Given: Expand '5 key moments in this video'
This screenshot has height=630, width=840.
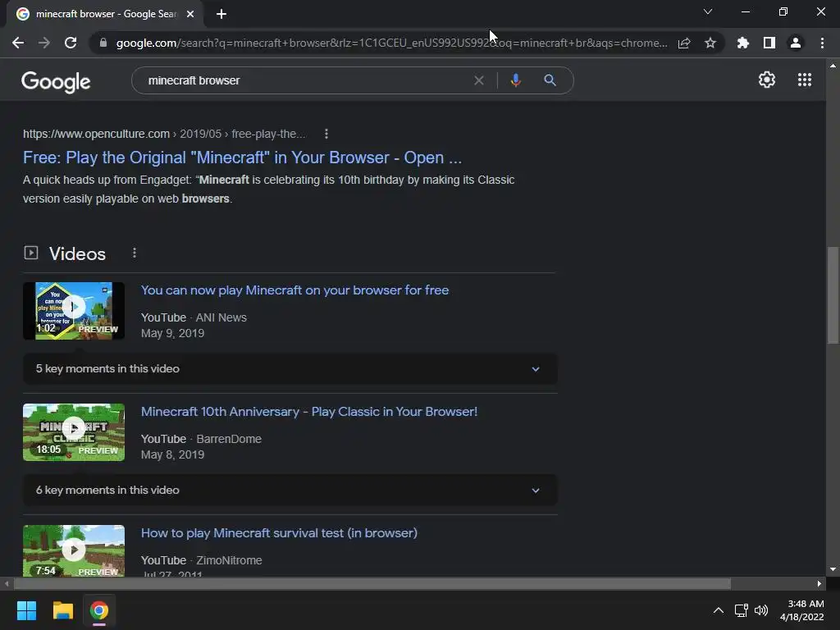Looking at the screenshot, I should (290, 368).
